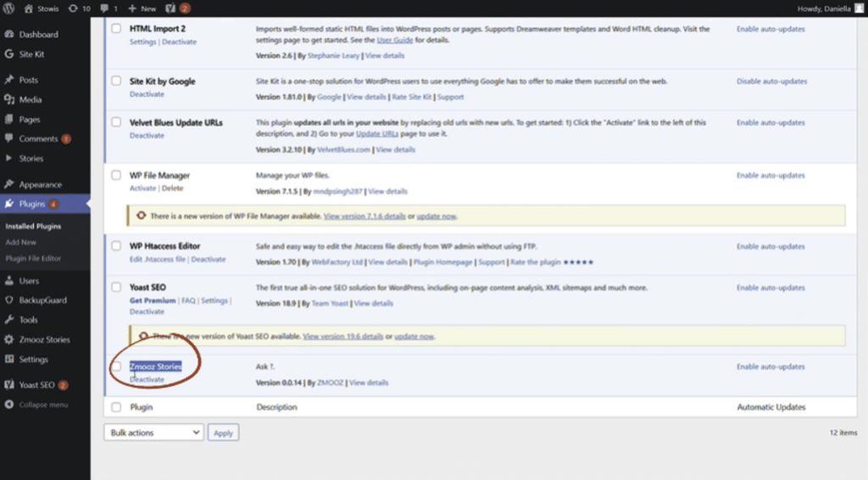Enable auto-updates for Zmooz Stories
Screen dimensions: 868x480
(x=771, y=366)
